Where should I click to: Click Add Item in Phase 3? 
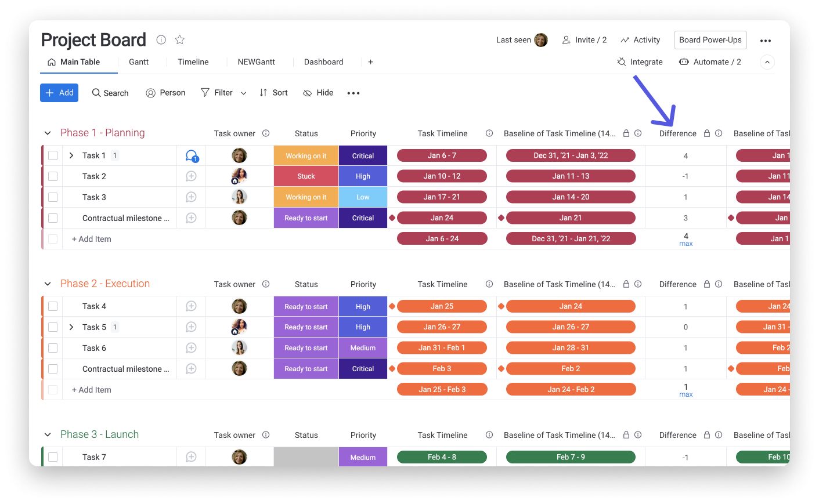pyautogui.click(x=91, y=478)
